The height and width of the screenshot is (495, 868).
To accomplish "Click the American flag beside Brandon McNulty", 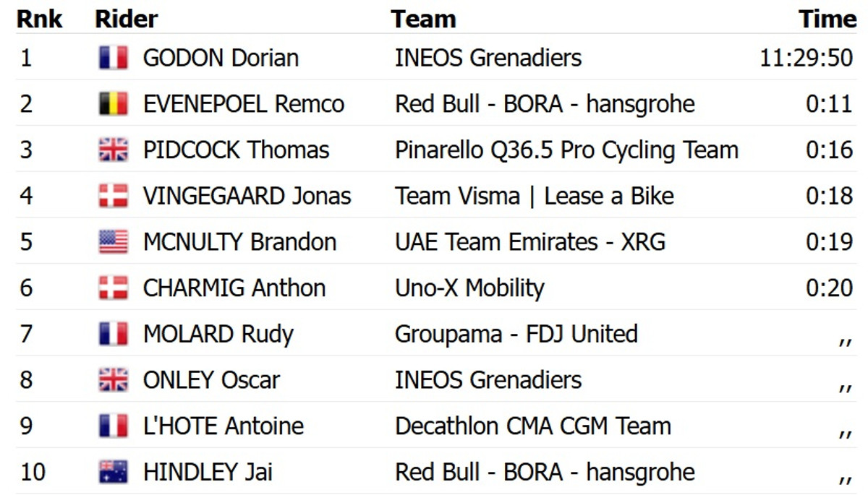I will [113, 242].
